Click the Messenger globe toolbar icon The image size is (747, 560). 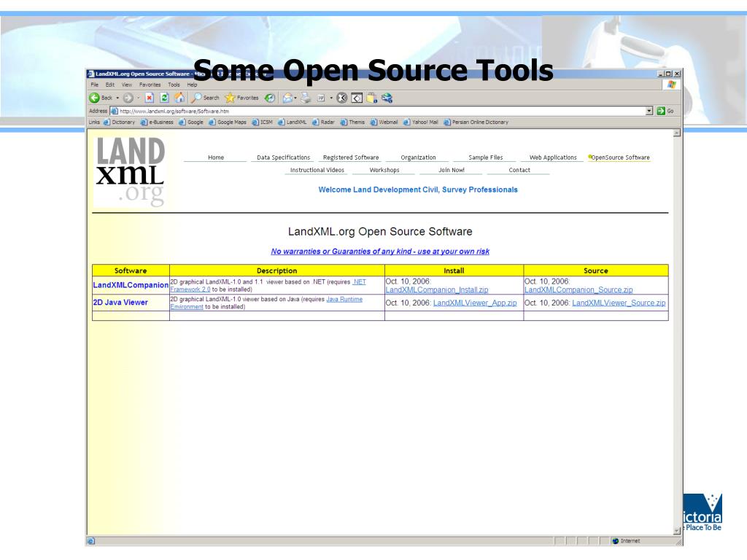pos(387,98)
